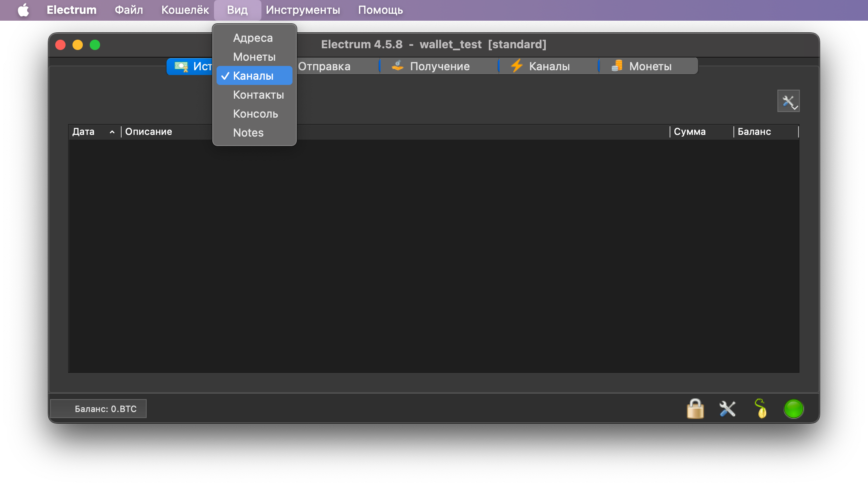The width and height of the screenshot is (868, 487).
Task: Close the Electrum window
Action: click(x=60, y=45)
